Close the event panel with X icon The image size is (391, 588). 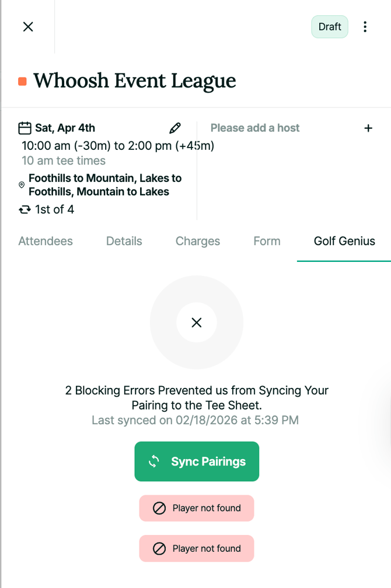(28, 27)
